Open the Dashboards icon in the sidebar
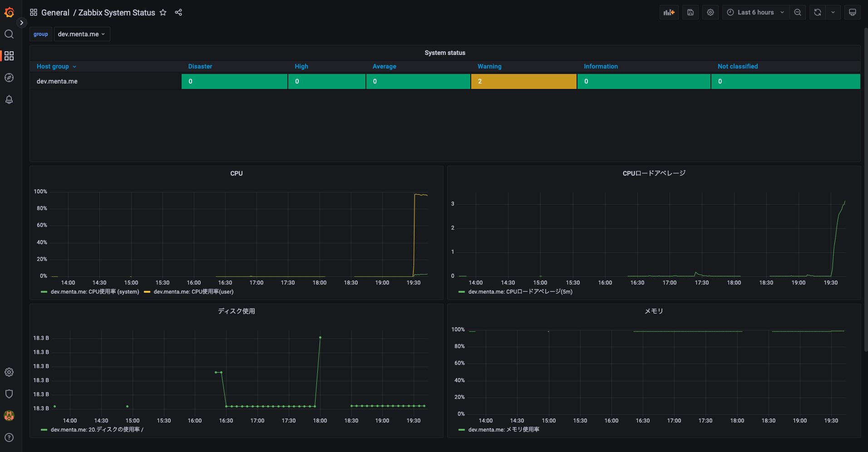 pyautogui.click(x=9, y=56)
